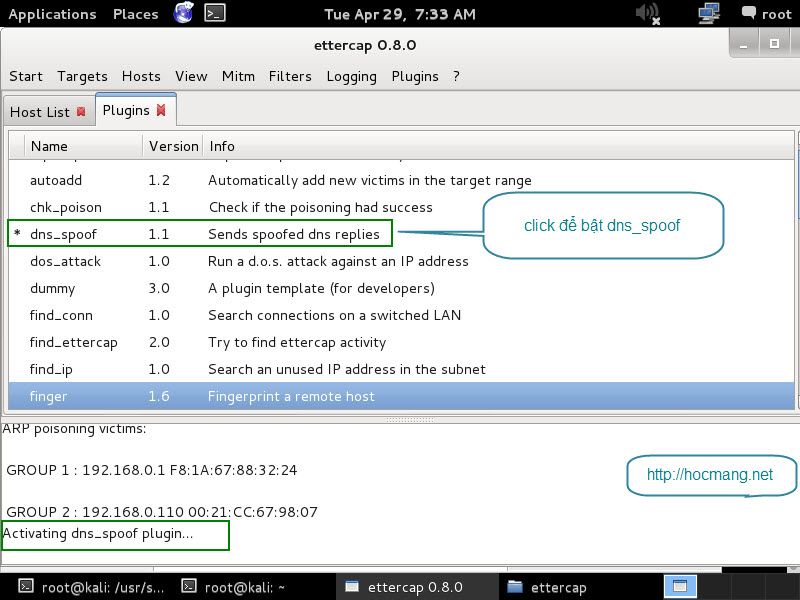The width and height of the screenshot is (800, 600).
Task: Click the workspace switcher in bottom panel
Action: coord(680,586)
